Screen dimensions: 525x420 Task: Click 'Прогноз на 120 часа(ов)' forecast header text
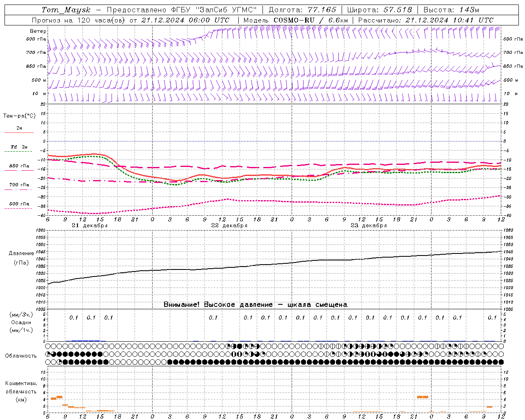[x=79, y=20]
